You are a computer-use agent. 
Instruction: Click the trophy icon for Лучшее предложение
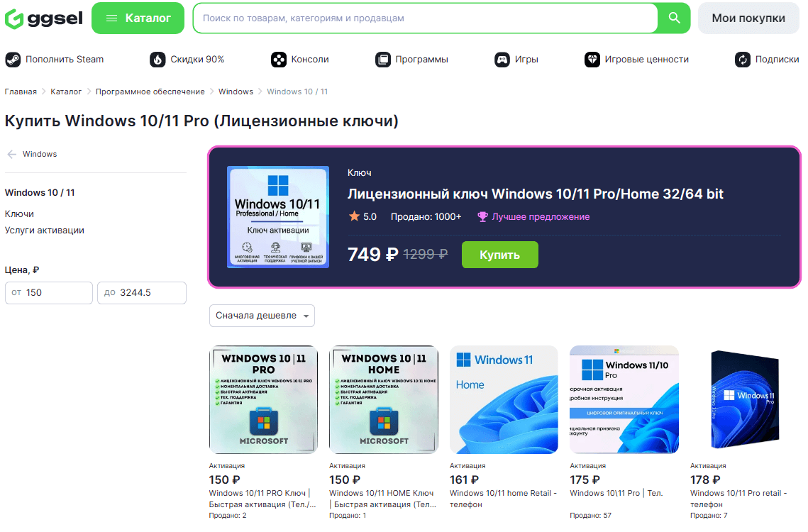(x=482, y=217)
